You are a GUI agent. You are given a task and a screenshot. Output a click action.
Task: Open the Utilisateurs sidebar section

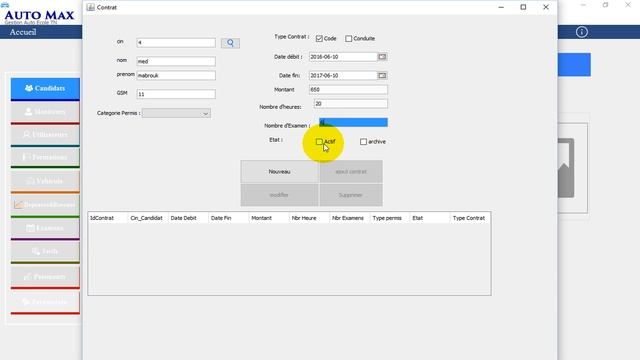[45, 135]
